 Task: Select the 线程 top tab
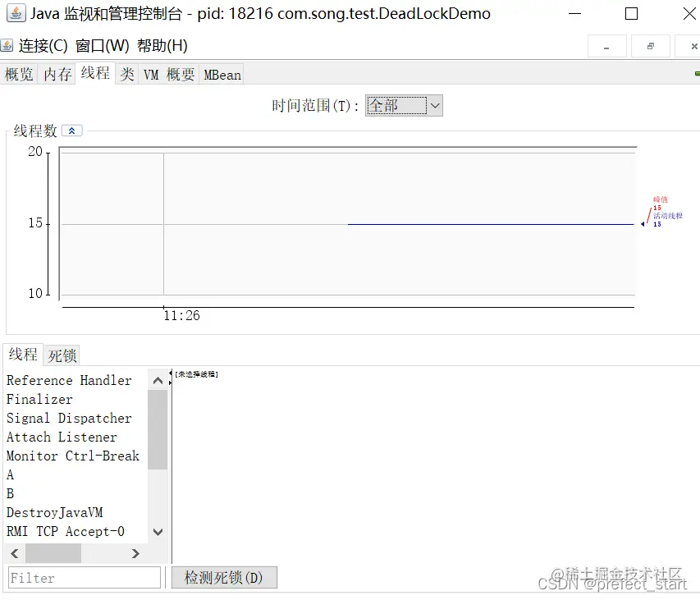(95, 73)
